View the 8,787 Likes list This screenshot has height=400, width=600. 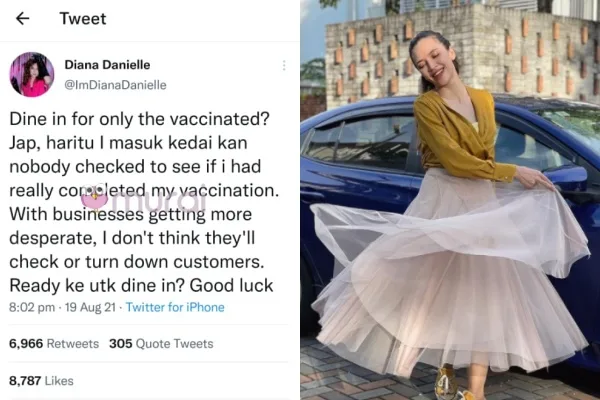[x=41, y=381]
